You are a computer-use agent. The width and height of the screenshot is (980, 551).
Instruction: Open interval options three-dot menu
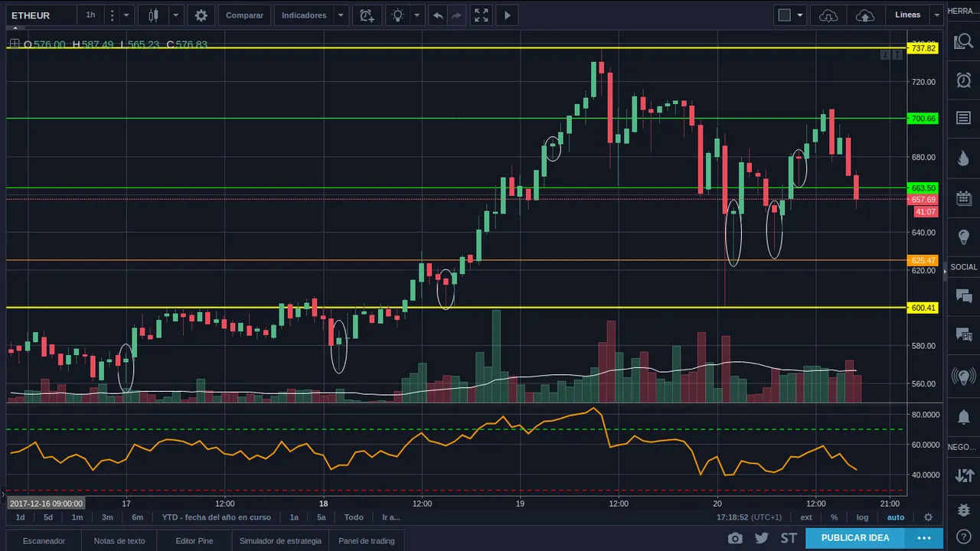coord(112,15)
